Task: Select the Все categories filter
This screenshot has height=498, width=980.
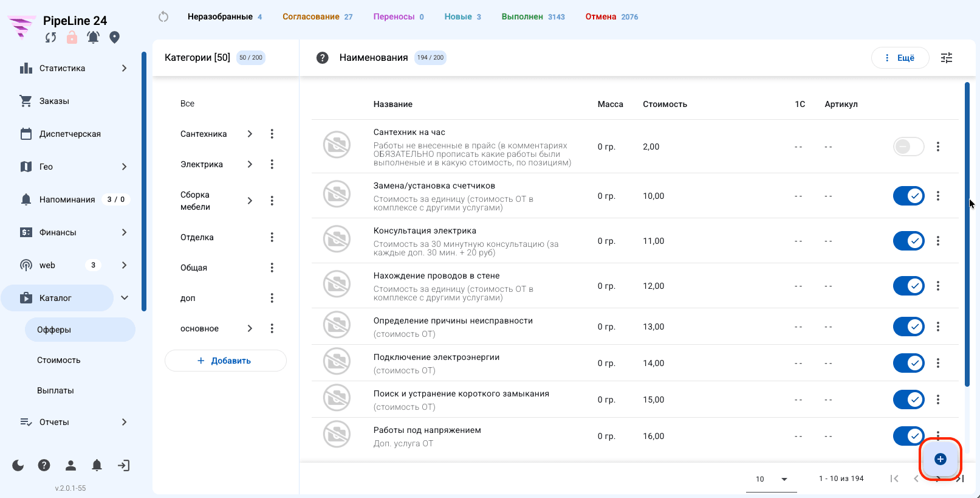Action: click(187, 103)
